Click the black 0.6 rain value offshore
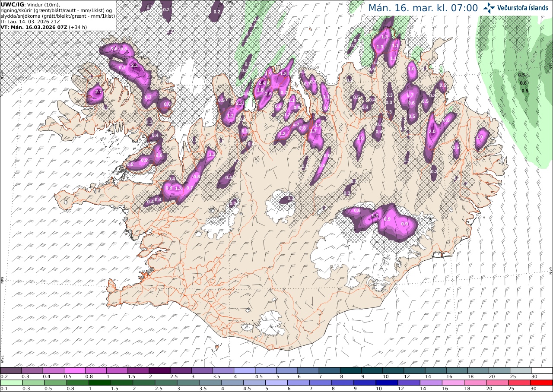Screen dimensions: 553x392 tap(524, 83)
